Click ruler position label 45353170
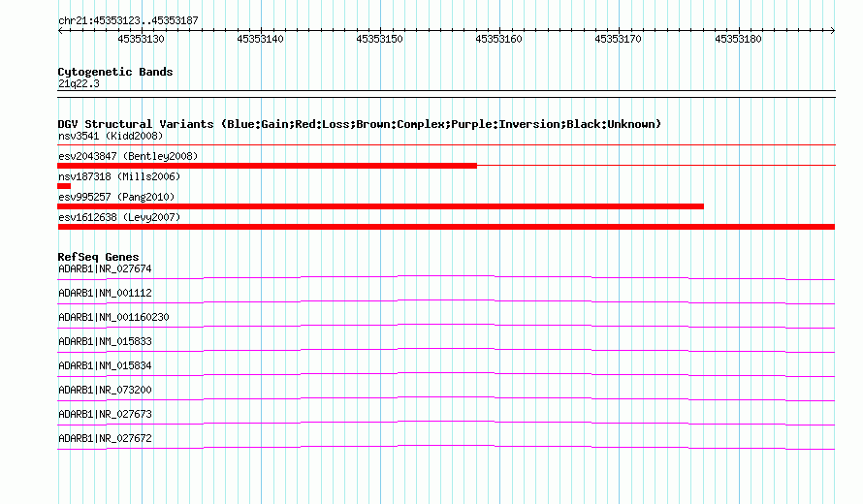 [x=618, y=39]
